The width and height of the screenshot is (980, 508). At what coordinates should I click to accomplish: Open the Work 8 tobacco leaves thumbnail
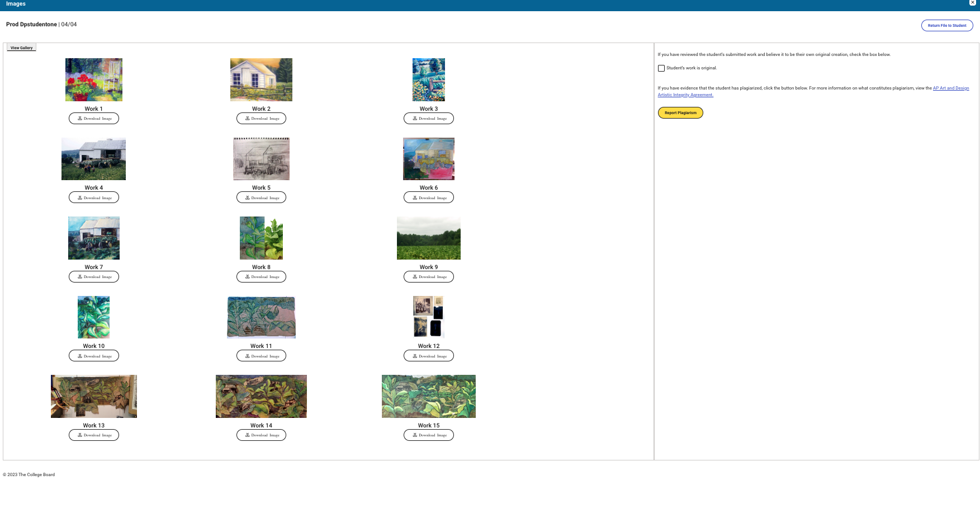point(261,238)
